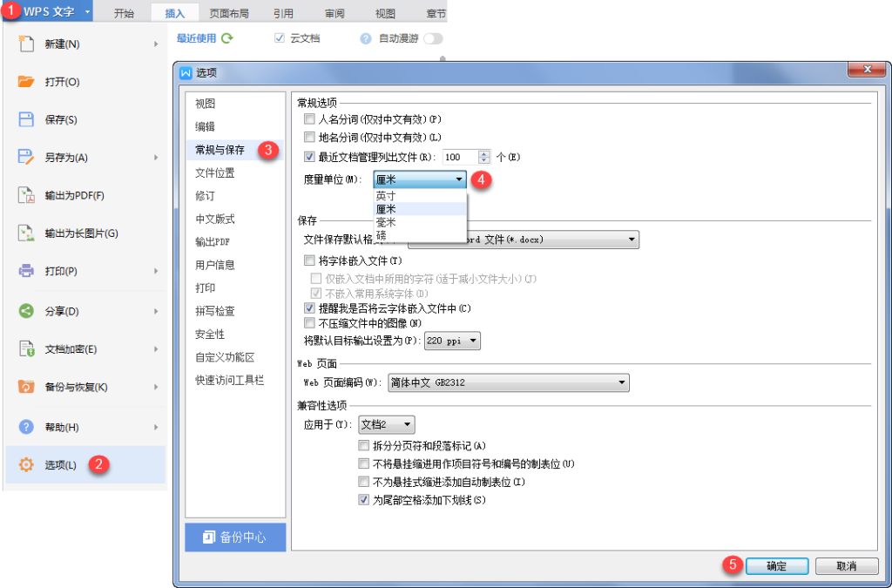Click the recent files refresh icon

point(227,38)
